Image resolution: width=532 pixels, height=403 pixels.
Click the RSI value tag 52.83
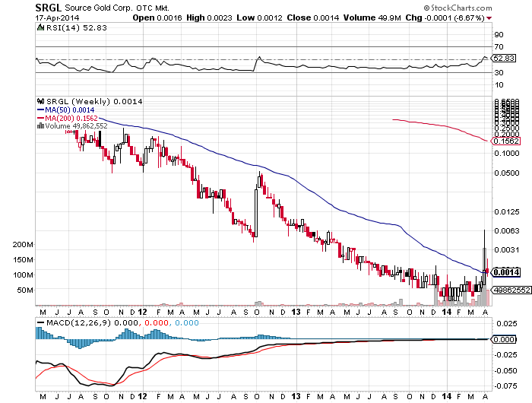point(504,57)
